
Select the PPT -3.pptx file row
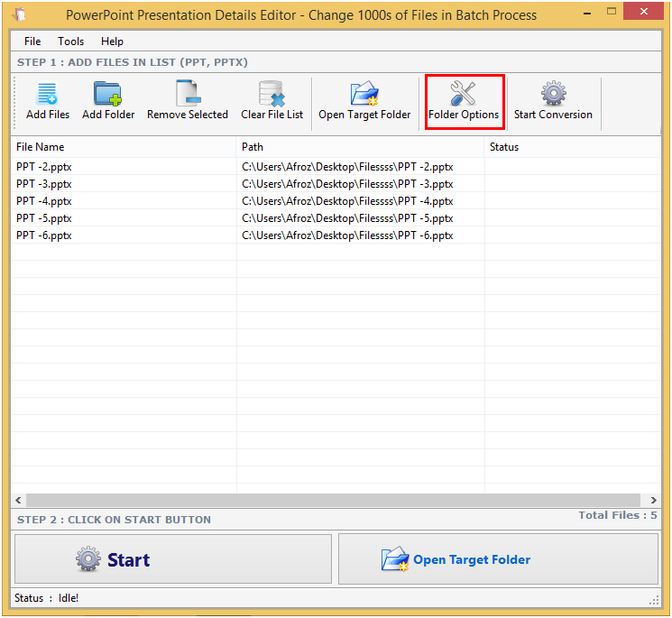[x=336, y=184]
